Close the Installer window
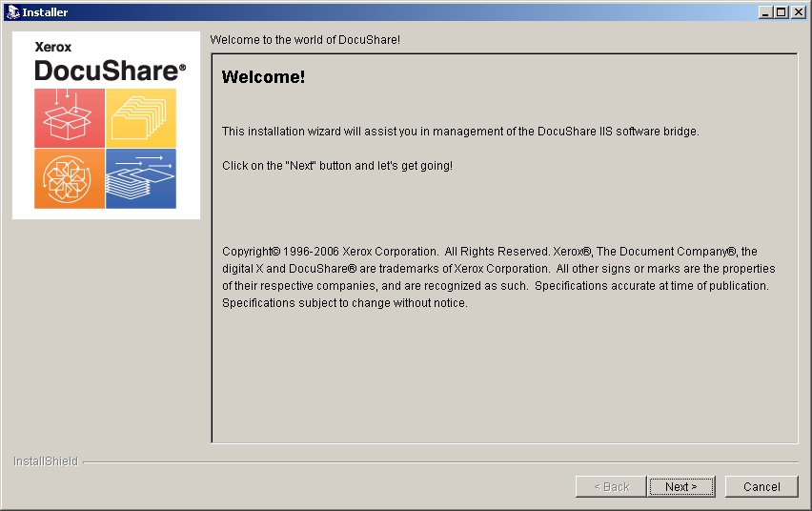Image resolution: width=812 pixels, height=511 pixels. [798, 12]
